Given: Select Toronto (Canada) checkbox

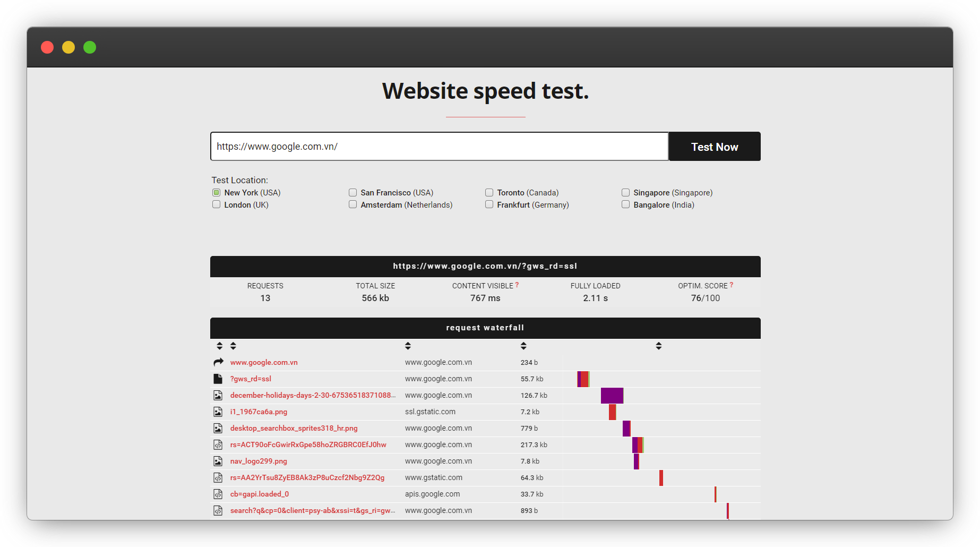Looking at the screenshot, I should coord(489,192).
